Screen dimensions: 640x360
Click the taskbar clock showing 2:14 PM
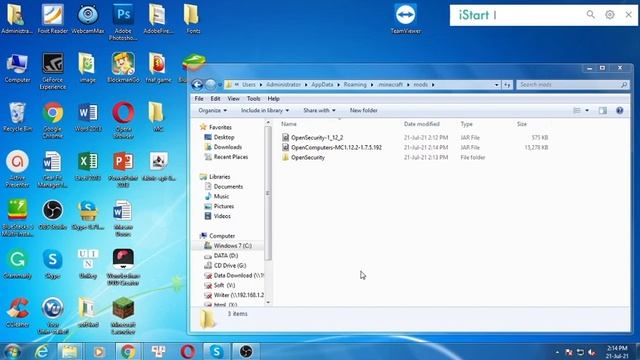tap(617, 352)
